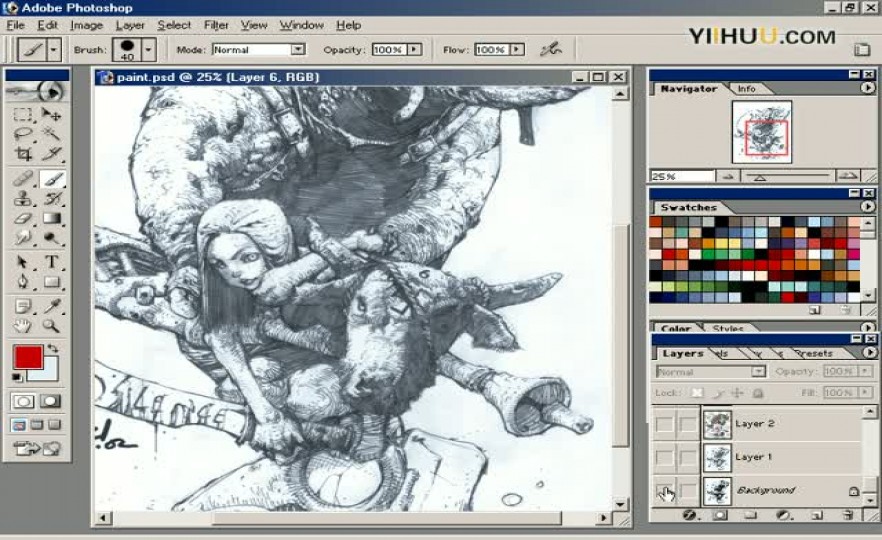The image size is (882, 540).
Task: Select the Path Selection arrow tool
Action: [23, 262]
